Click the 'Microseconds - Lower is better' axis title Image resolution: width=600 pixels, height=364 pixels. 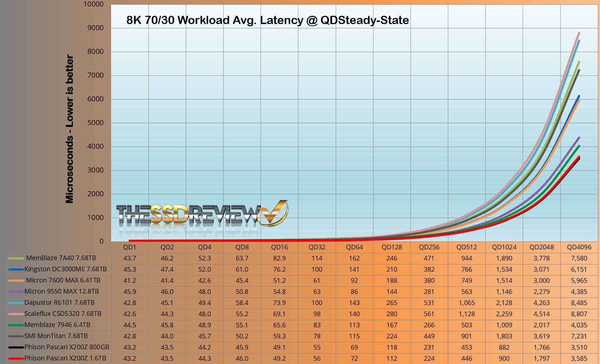(x=69, y=129)
